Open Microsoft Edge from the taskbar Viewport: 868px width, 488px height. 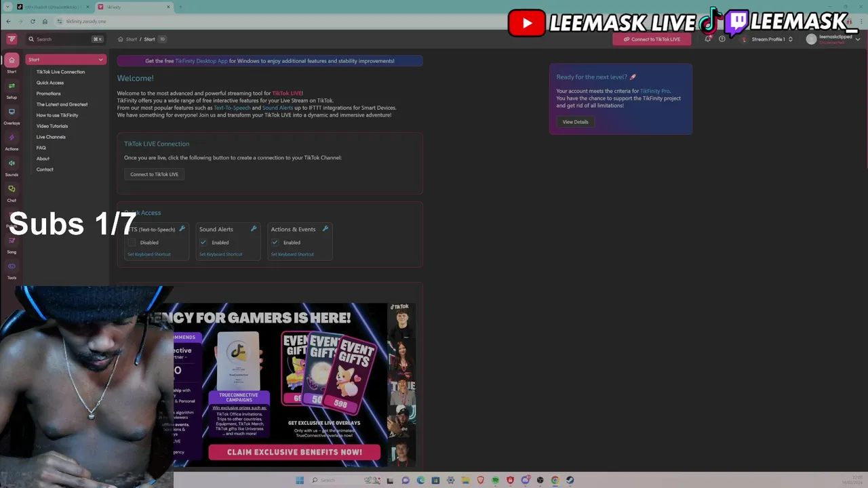(420, 480)
